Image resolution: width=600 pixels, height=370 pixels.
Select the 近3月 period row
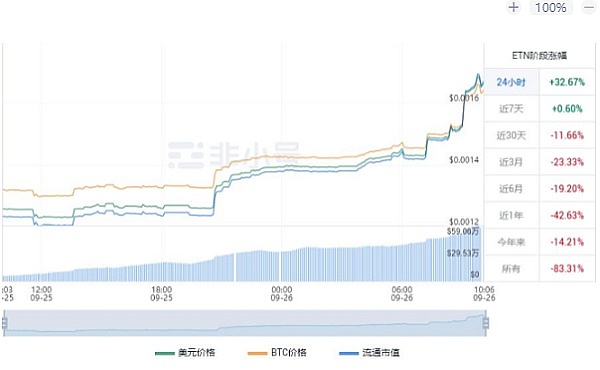(x=511, y=162)
